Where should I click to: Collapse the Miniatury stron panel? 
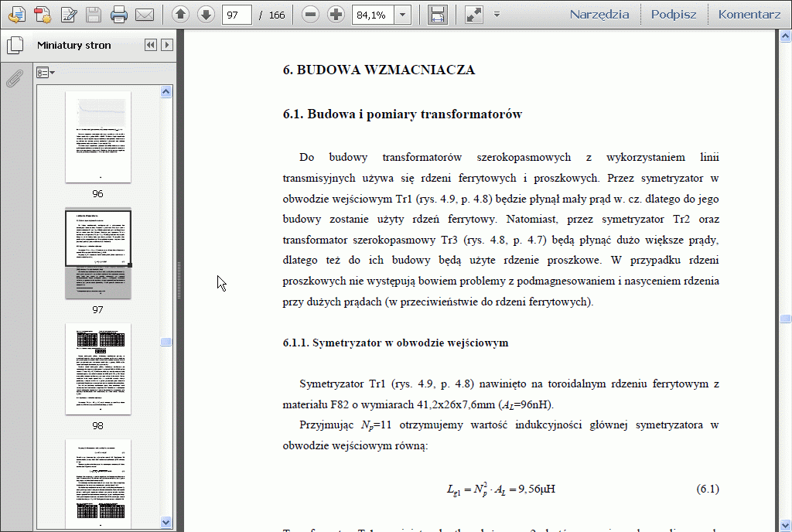point(151,46)
